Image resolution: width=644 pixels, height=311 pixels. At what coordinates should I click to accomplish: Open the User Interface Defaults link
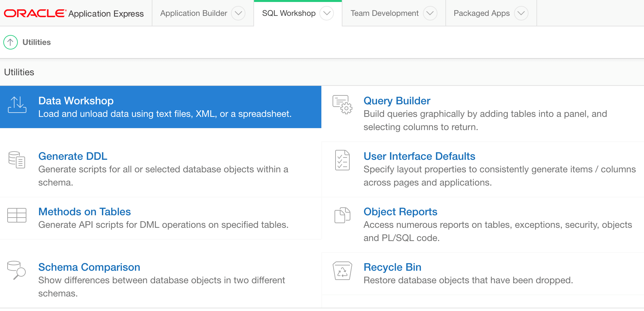419,156
